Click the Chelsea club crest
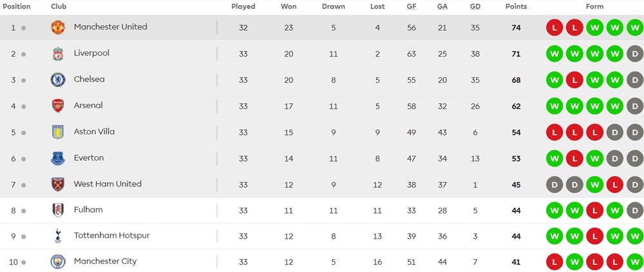The height and width of the screenshot is (272, 644). coord(58,80)
